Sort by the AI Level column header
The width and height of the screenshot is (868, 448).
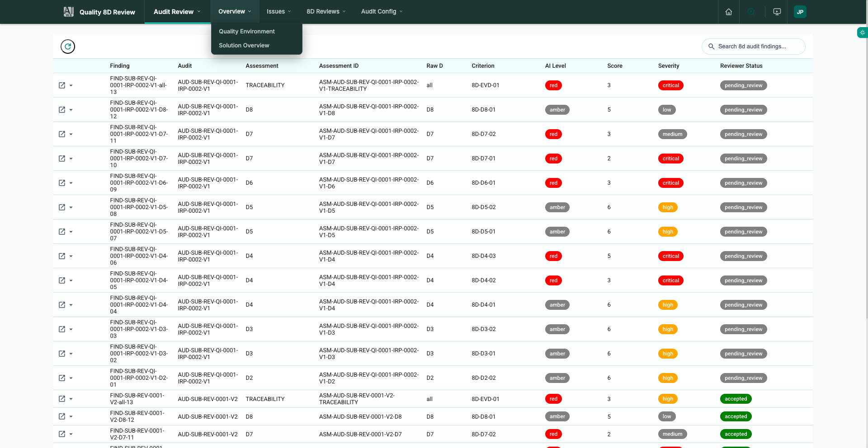pyautogui.click(x=556, y=66)
